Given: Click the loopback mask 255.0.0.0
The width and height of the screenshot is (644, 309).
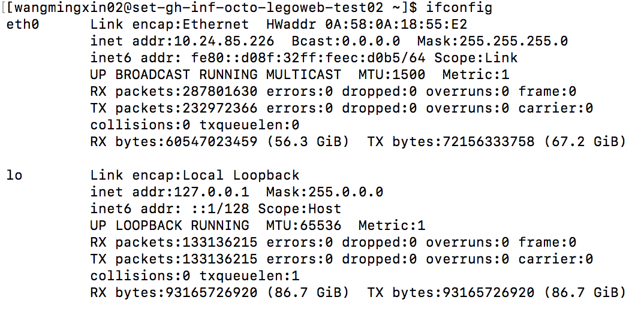Looking at the screenshot, I should pos(346,192).
